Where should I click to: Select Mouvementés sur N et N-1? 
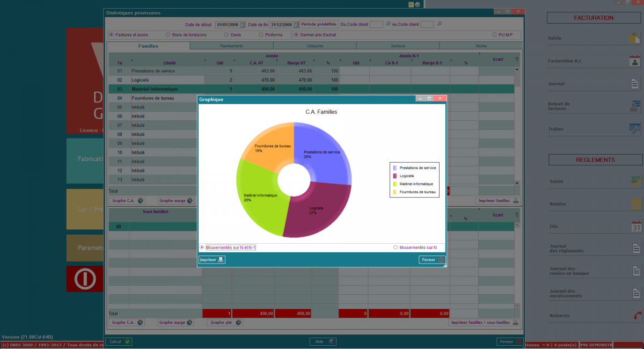click(202, 248)
